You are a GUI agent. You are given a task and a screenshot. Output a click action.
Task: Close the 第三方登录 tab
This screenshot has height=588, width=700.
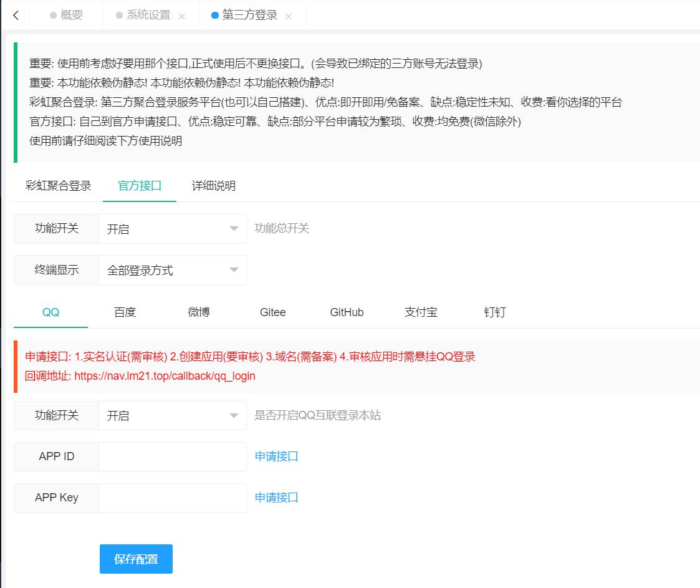289,16
